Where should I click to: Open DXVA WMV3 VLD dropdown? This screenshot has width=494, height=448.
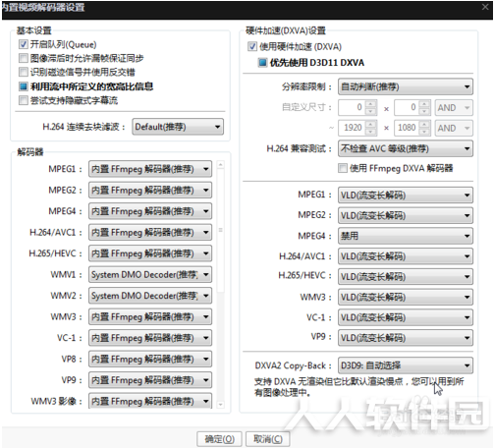tap(406, 297)
